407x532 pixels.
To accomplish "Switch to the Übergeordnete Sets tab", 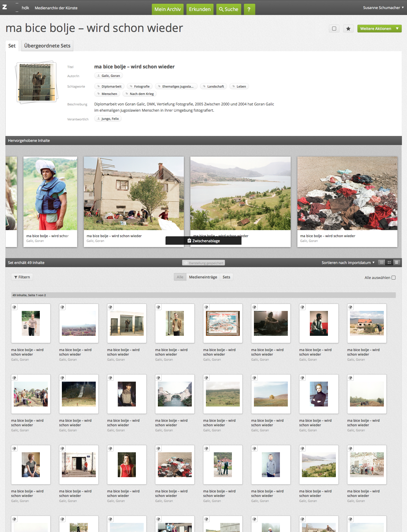I will tap(47, 46).
